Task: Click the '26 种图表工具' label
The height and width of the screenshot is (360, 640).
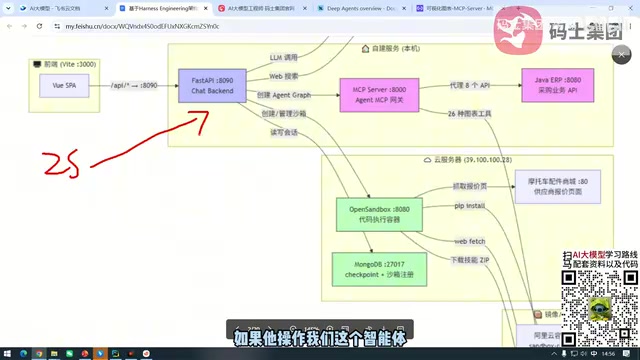Action: point(469,114)
